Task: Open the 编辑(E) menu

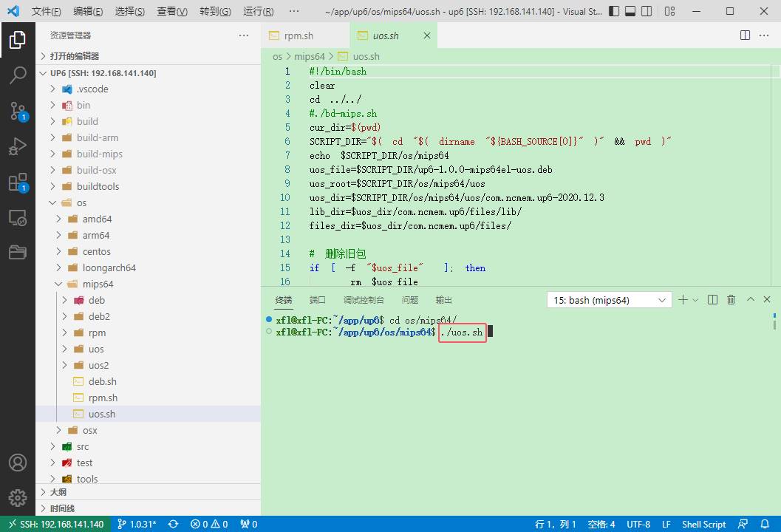Action: tap(89, 11)
